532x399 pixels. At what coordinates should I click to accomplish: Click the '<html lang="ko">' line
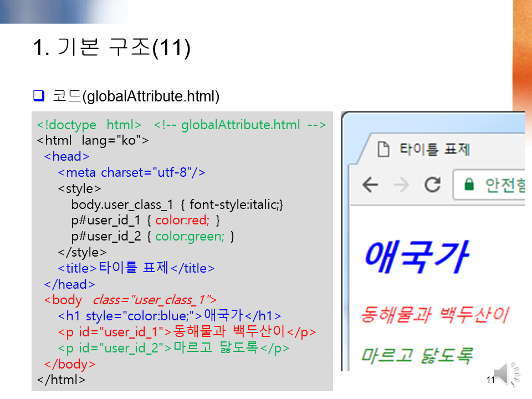click(x=93, y=140)
